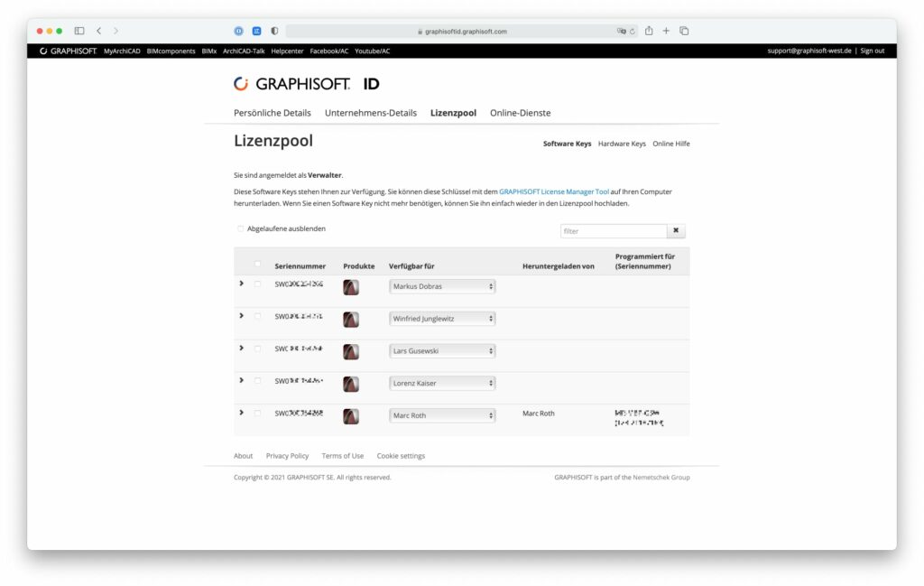Expand the Lars Gusewski license row
Image resolution: width=924 pixels, height=586 pixels.
[x=242, y=349]
